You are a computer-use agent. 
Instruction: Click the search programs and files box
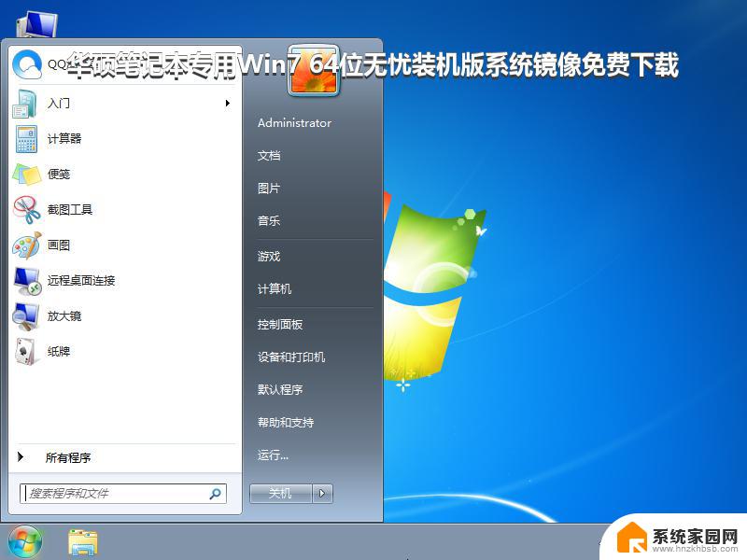tap(123, 494)
